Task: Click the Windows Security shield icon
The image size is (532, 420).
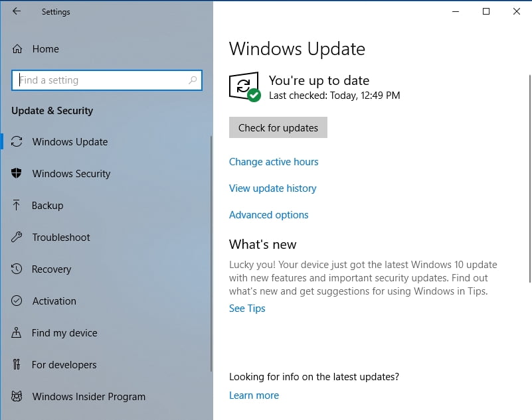Action: pyautogui.click(x=17, y=173)
